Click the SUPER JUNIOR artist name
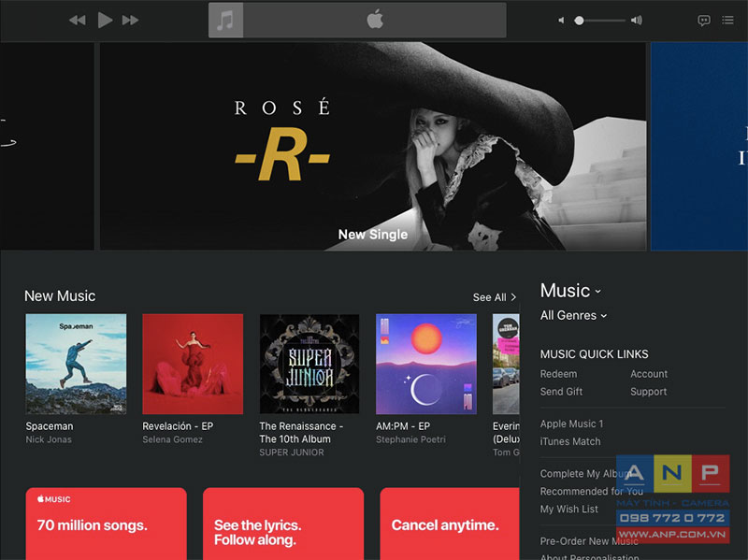Viewport: 748px width, 560px height. tap(292, 452)
